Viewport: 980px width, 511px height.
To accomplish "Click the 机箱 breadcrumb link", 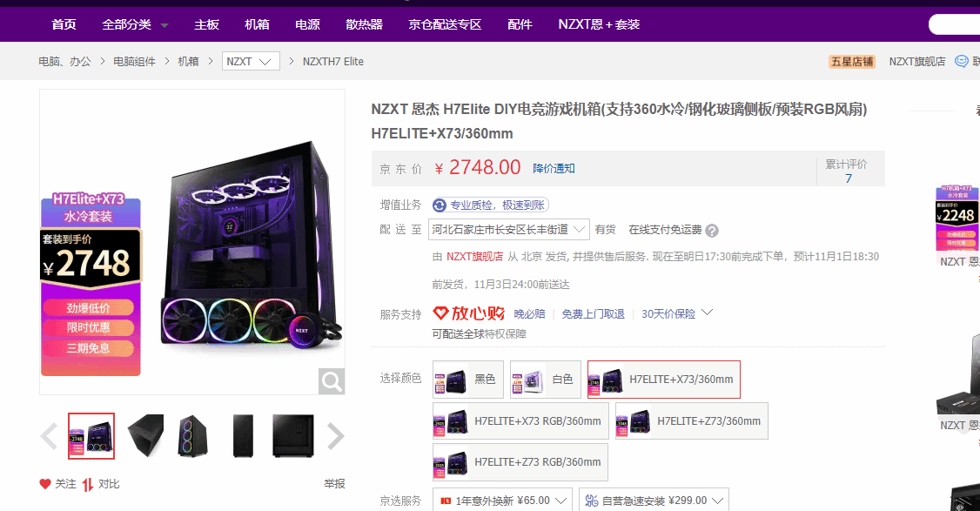I will (188, 61).
